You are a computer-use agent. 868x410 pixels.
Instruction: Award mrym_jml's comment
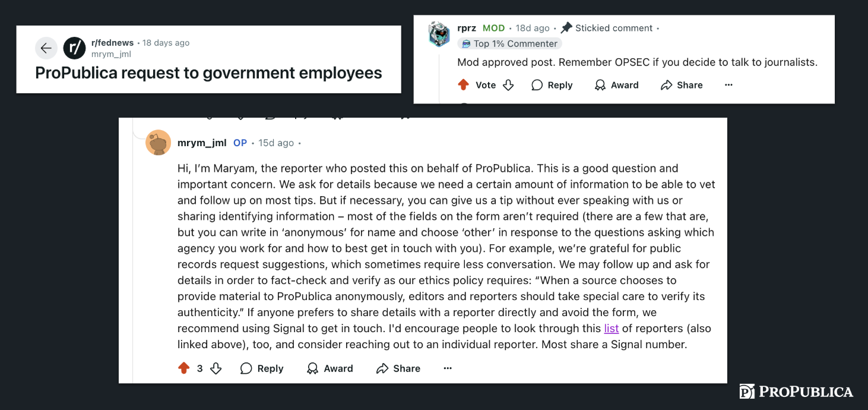[330, 368]
